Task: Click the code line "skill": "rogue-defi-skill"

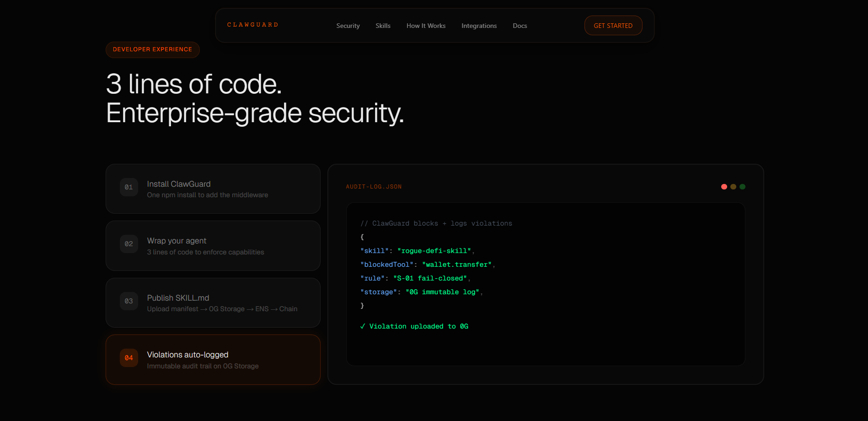Action: (x=418, y=251)
